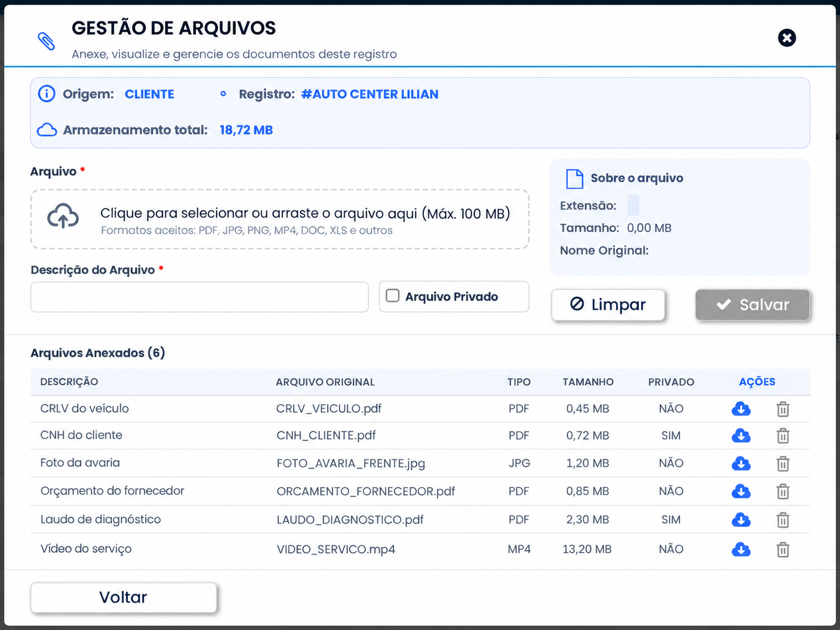Download the FOTO_AVARIA_FRENTE.jpg file
Image resolution: width=840 pixels, height=630 pixels.
coord(741,464)
